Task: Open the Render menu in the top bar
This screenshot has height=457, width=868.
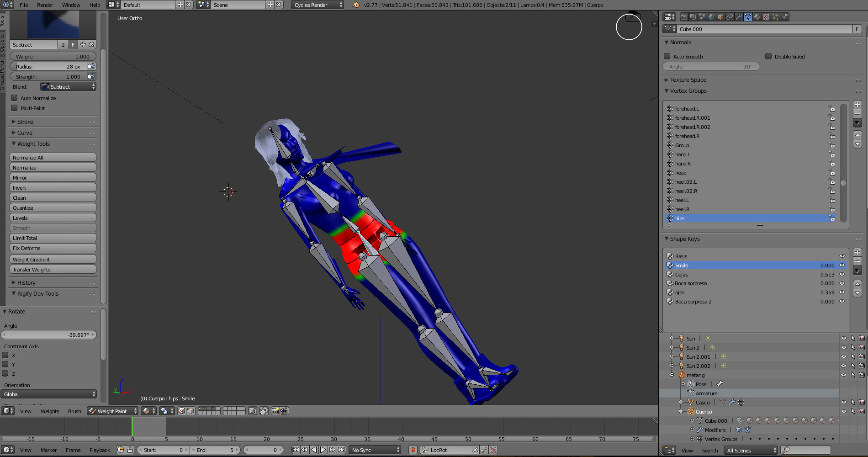Action: coord(45,5)
